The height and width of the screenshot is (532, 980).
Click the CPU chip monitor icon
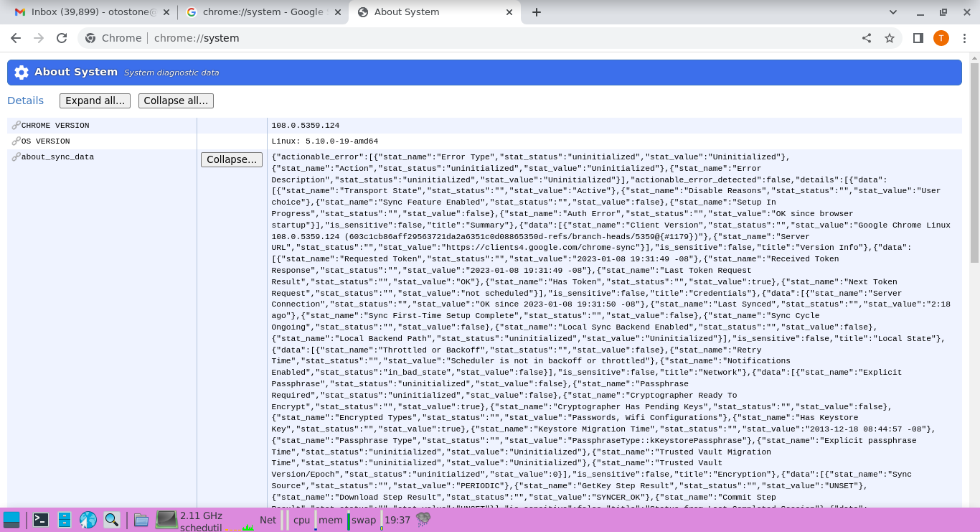click(166, 520)
